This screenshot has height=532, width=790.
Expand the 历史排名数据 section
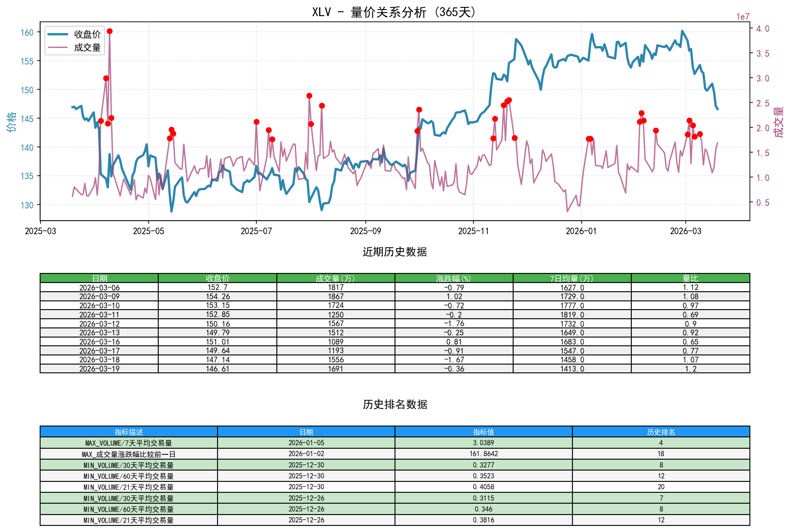[x=395, y=404]
